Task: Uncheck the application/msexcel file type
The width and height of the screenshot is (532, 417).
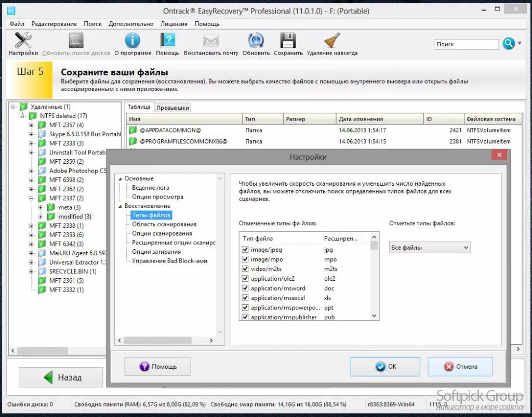Action: pos(245,298)
